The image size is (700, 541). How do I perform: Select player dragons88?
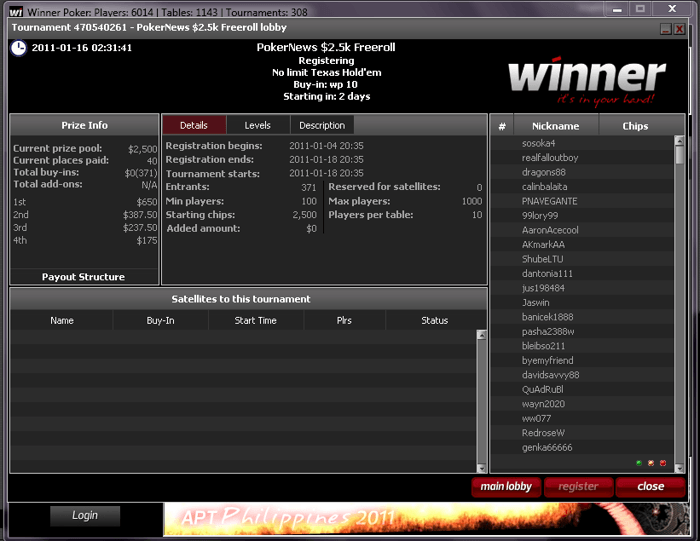pos(583,172)
